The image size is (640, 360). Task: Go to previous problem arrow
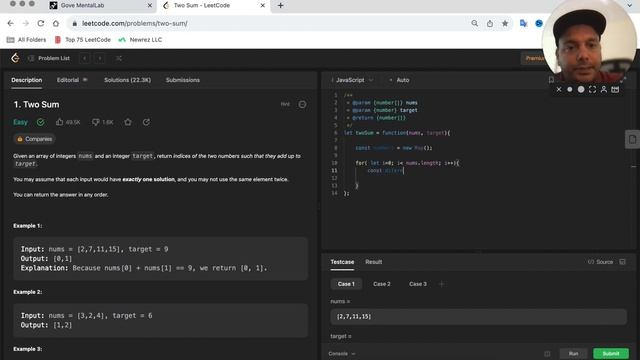85,58
